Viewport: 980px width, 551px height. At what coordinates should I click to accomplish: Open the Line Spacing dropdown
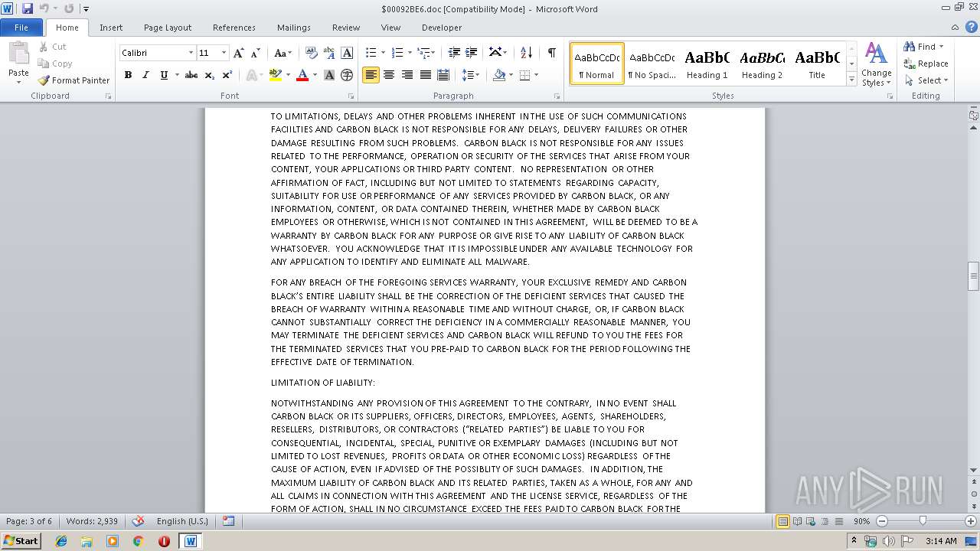click(471, 75)
